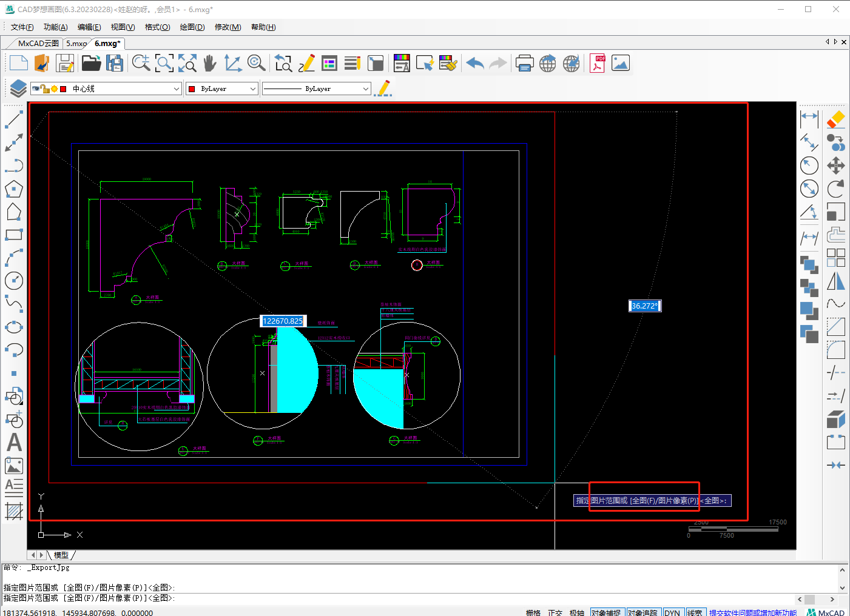850x616 pixels.
Task: Toggle 对象捕捉 object snap
Action: (x=607, y=612)
